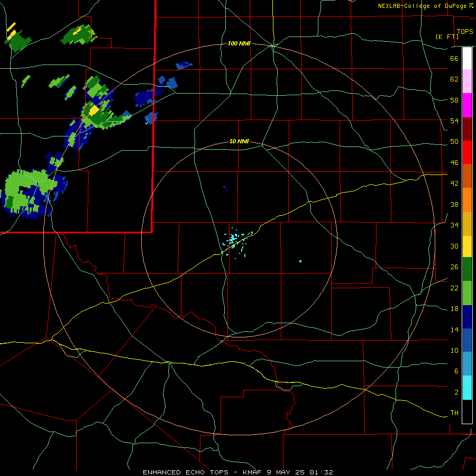The image size is (476, 476).
Task: Click the Enhanced Echo Tops KMAF caption
Action: point(238,472)
